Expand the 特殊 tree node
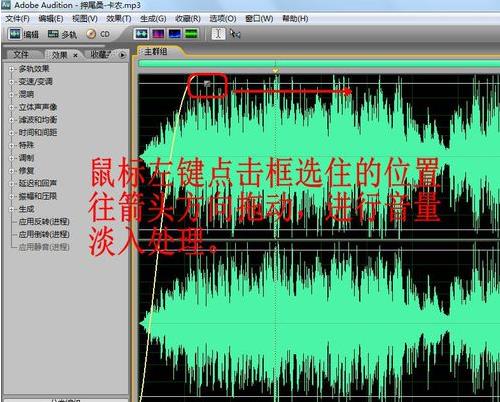The width and height of the screenshot is (500, 402). (x=11, y=146)
